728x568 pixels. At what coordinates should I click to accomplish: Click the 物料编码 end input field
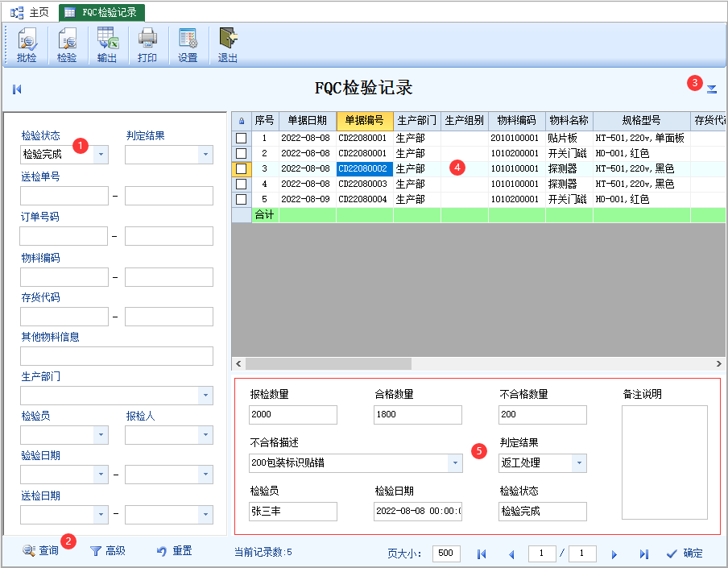(x=169, y=277)
